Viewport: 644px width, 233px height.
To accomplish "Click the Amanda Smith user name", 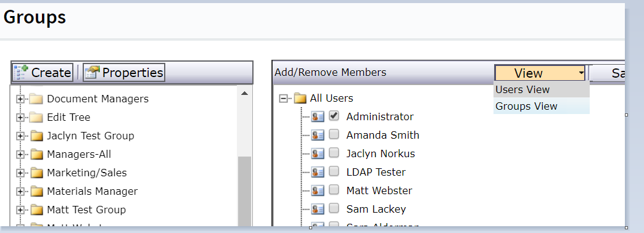I will 383,136.
